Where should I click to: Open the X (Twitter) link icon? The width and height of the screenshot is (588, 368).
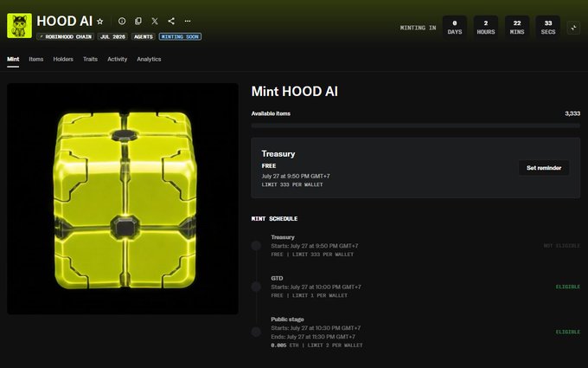tap(155, 21)
